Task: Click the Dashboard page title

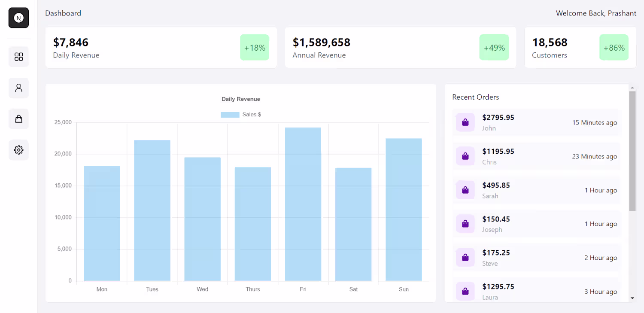Action: click(x=63, y=13)
